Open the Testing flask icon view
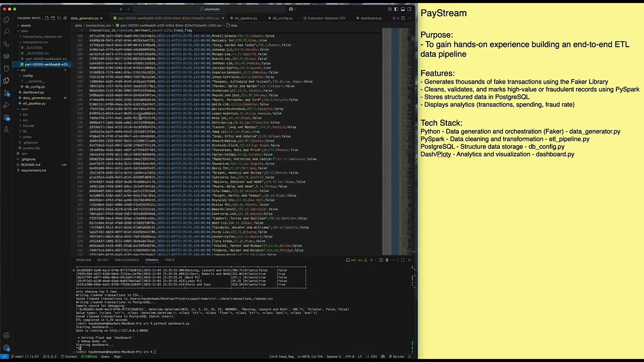Viewport: 644px width, 362px height. (x=6, y=129)
